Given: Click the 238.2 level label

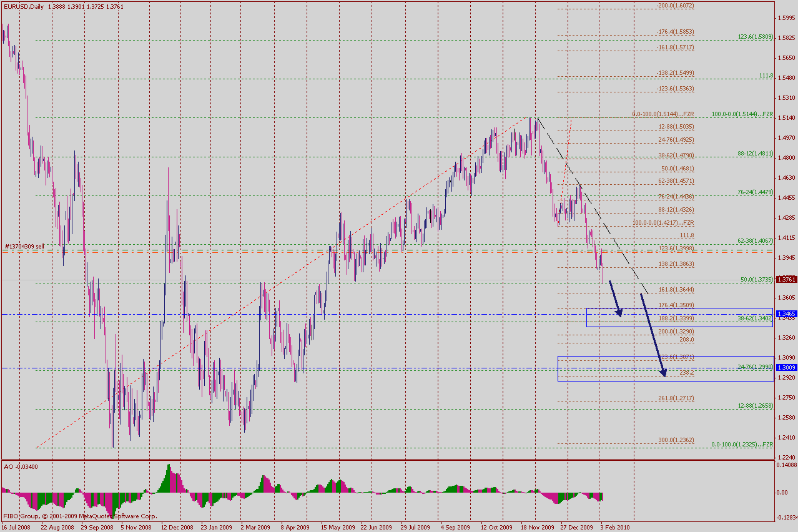Looking at the screenshot, I should 686,372.
